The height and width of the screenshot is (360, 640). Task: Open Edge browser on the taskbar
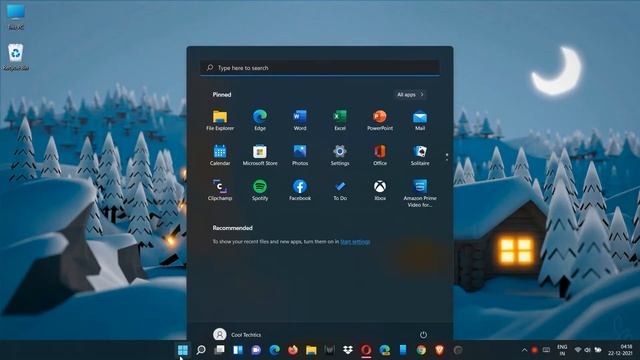(x=274, y=350)
